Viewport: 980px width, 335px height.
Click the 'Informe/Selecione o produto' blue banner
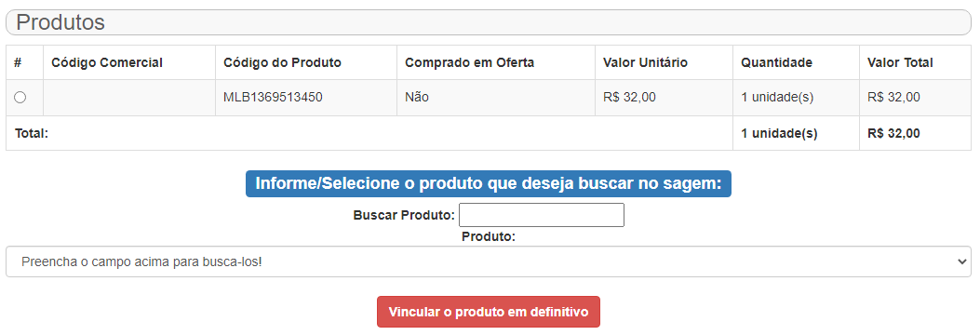point(488,183)
